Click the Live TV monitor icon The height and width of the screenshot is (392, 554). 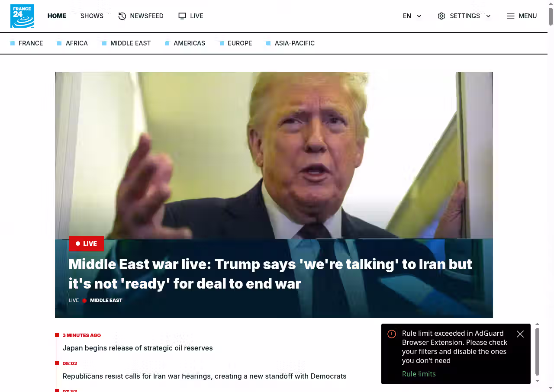[182, 16]
